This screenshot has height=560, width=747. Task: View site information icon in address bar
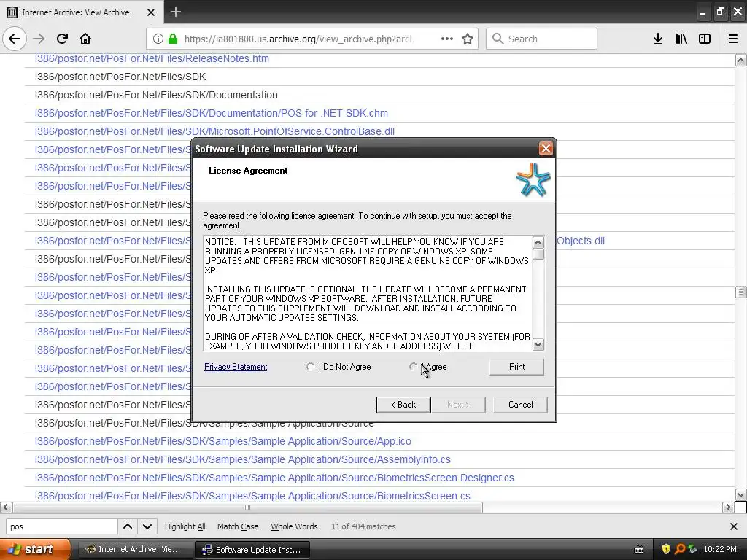point(158,39)
